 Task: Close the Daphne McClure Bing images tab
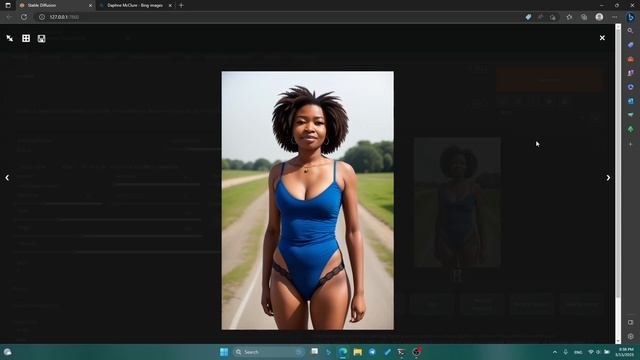(x=170, y=5)
